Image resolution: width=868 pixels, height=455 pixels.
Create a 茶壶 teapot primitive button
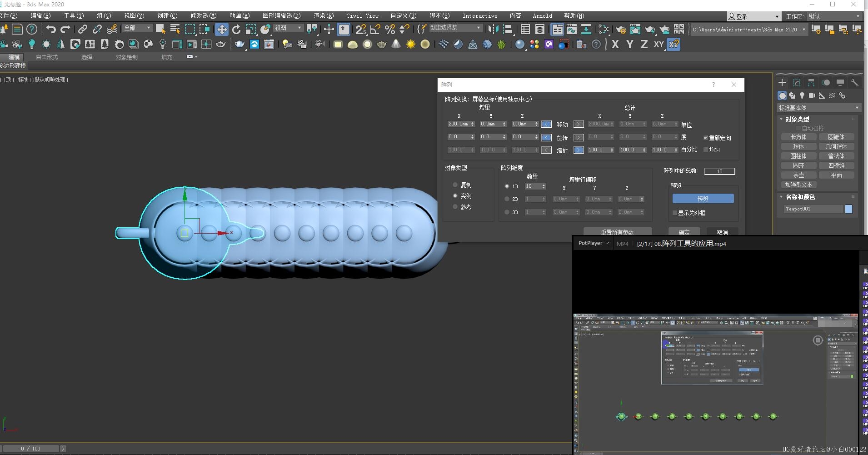[798, 175]
